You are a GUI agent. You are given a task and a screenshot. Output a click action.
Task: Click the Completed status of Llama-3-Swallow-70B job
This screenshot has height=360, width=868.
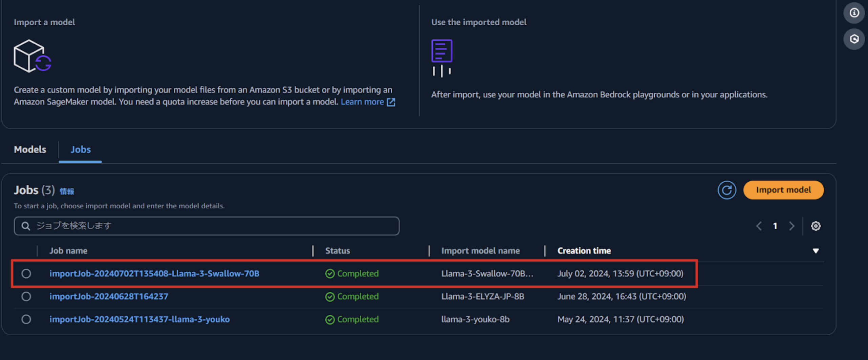point(358,273)
